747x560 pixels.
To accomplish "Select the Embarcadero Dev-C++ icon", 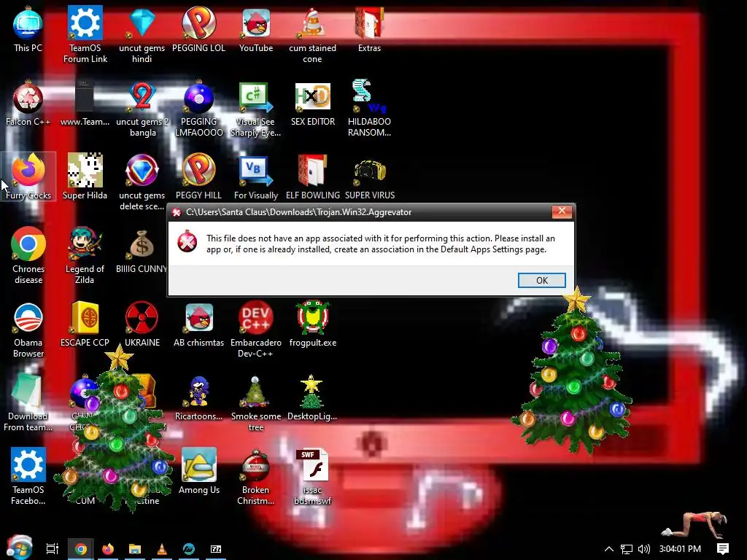I will pos(256,330).
